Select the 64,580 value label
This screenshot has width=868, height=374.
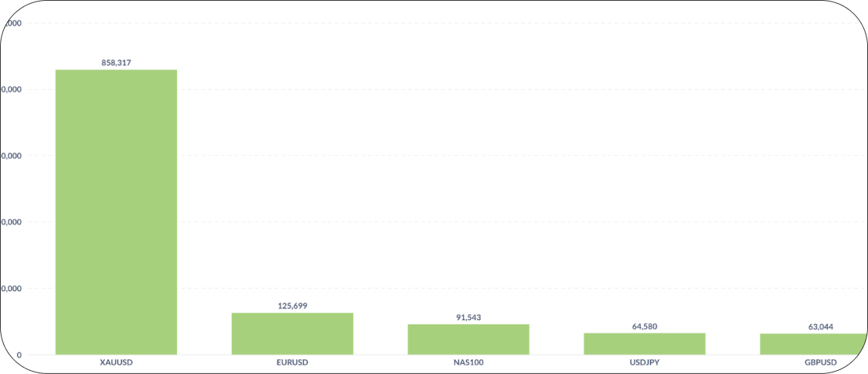[644, 325]
